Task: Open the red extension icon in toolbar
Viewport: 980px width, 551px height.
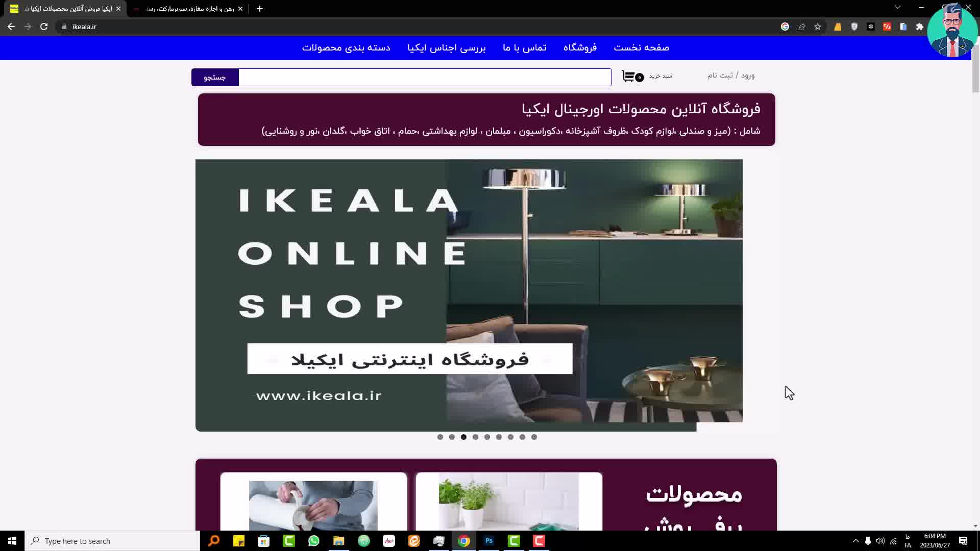Action: pos(887,27)
